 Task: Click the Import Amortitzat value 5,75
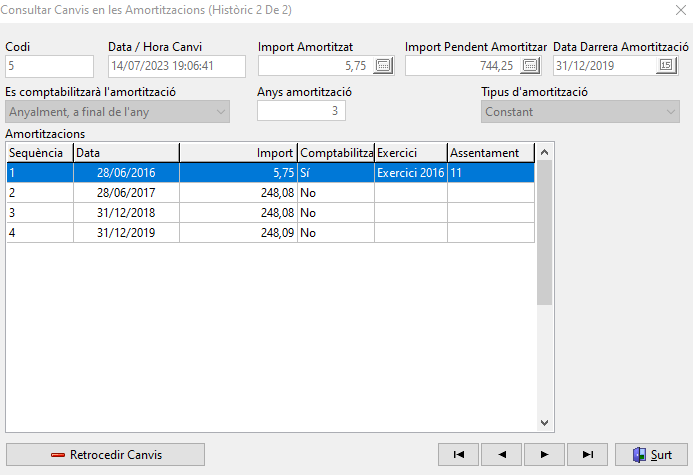coord(355,66)
